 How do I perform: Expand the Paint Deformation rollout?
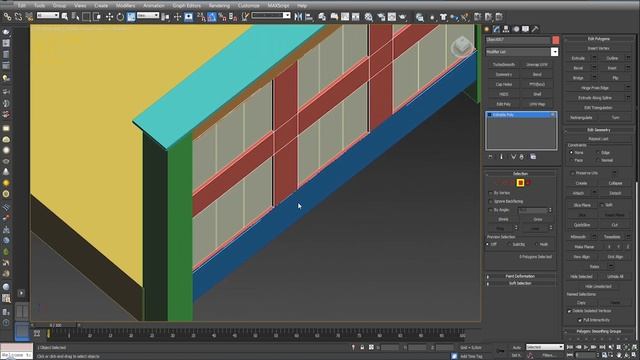(520, 276)
